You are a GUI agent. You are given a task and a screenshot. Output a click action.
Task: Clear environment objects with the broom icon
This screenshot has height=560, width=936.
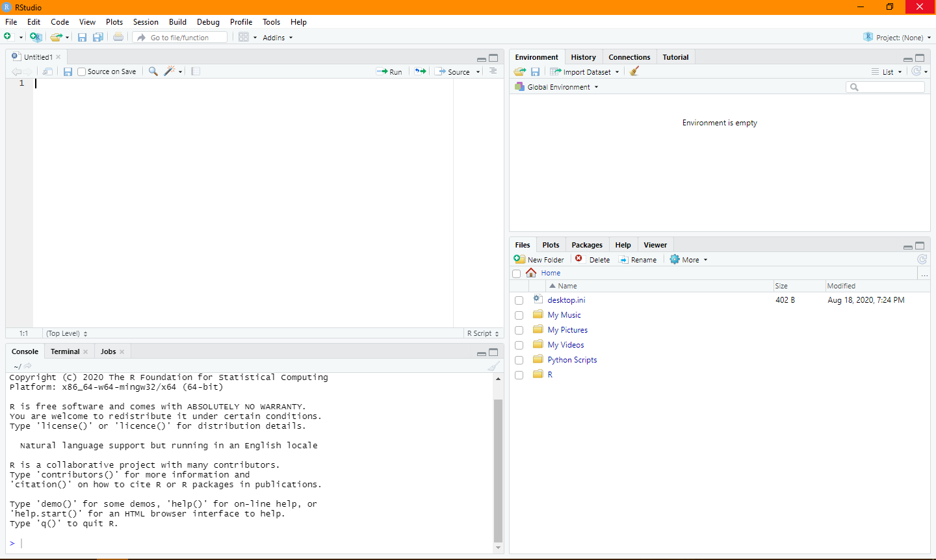pyautogui.click(x=634, y=71)
